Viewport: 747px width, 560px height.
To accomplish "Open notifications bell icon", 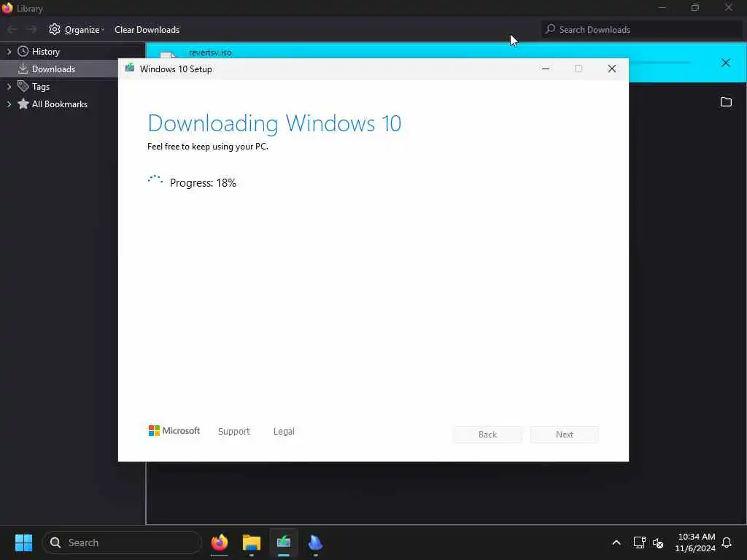I will 727,542.
